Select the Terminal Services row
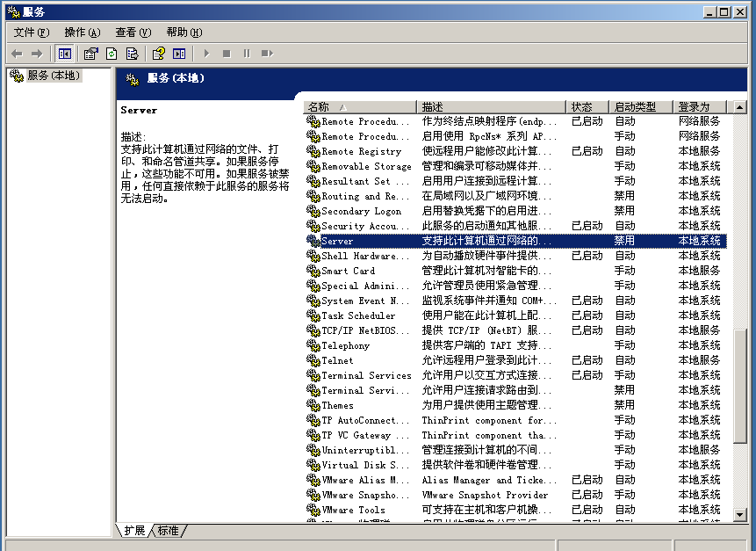The height and width of the screenshot is (551, 756). pyautogui.click(x=515, y=375)
